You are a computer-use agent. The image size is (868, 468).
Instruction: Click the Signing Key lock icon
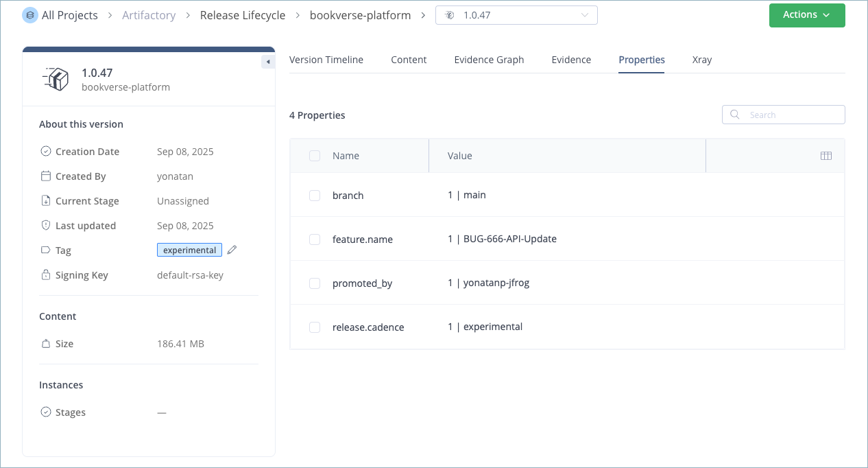coord(45,274)
